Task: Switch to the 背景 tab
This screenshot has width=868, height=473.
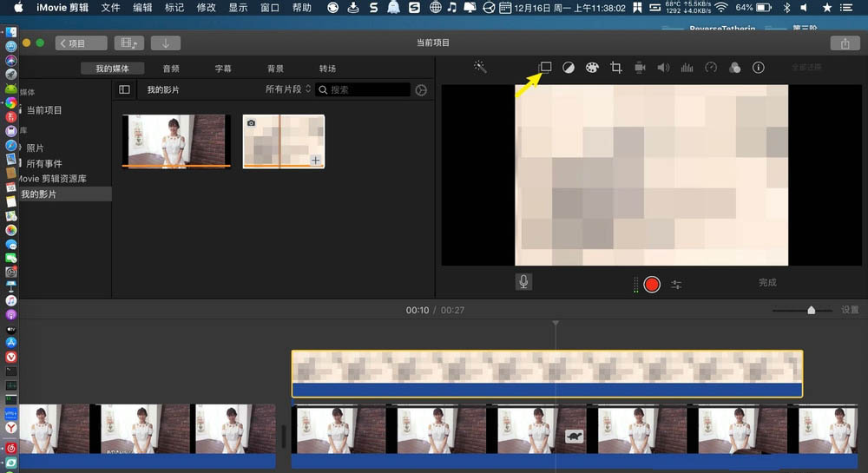Action: (x=275, y=69)
